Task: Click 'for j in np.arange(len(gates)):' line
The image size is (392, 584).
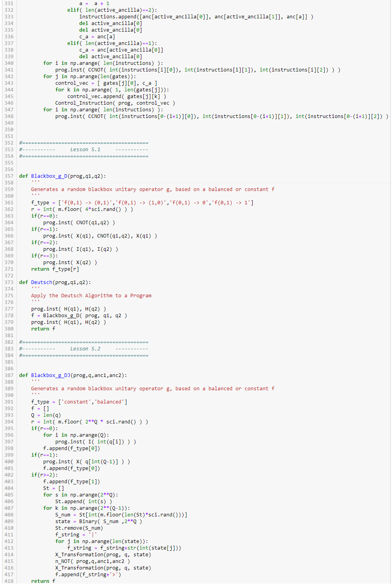Action: point(90,77)
